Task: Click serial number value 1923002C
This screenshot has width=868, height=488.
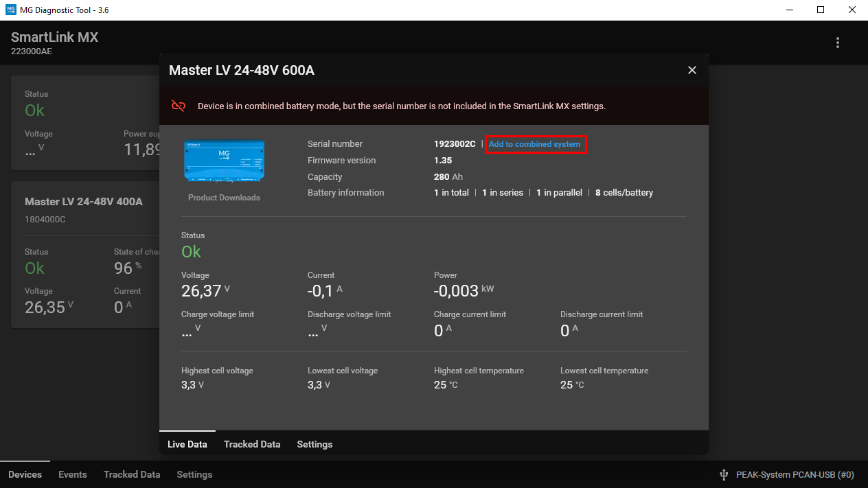Action: point(455,144)
